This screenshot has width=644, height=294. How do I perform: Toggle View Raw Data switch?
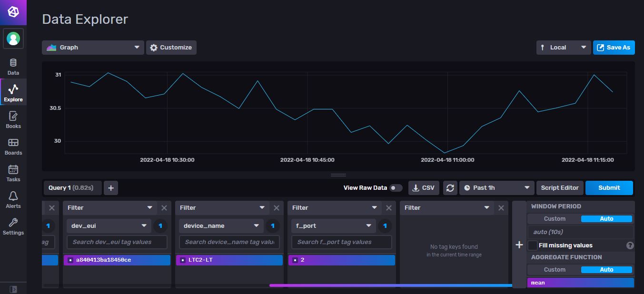point(396,188)
